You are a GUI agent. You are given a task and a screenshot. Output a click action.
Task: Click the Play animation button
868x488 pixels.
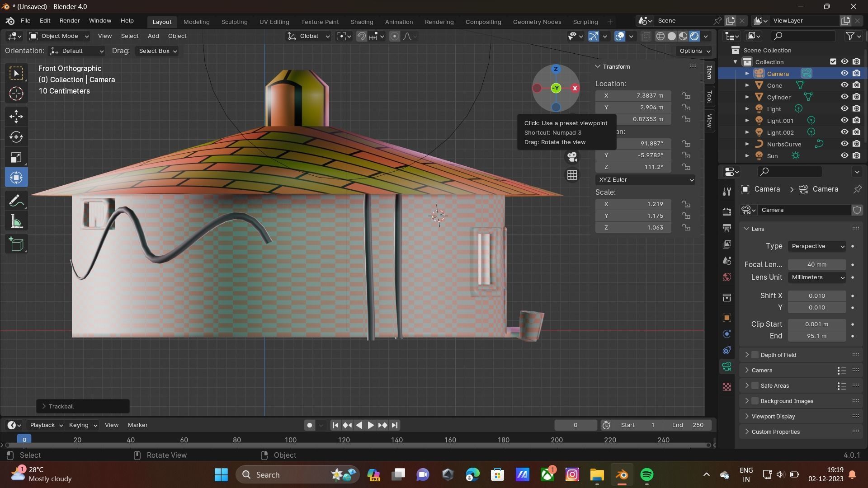tap(370, 425)
